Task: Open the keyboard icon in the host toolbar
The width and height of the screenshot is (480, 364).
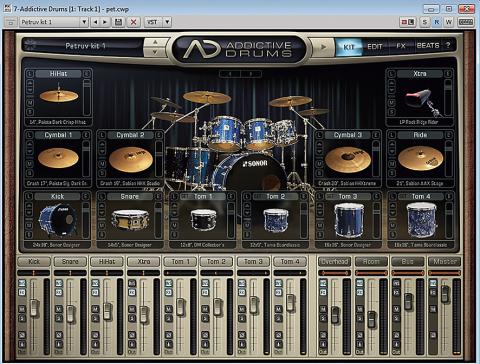Action: click(x=466, y=22)
